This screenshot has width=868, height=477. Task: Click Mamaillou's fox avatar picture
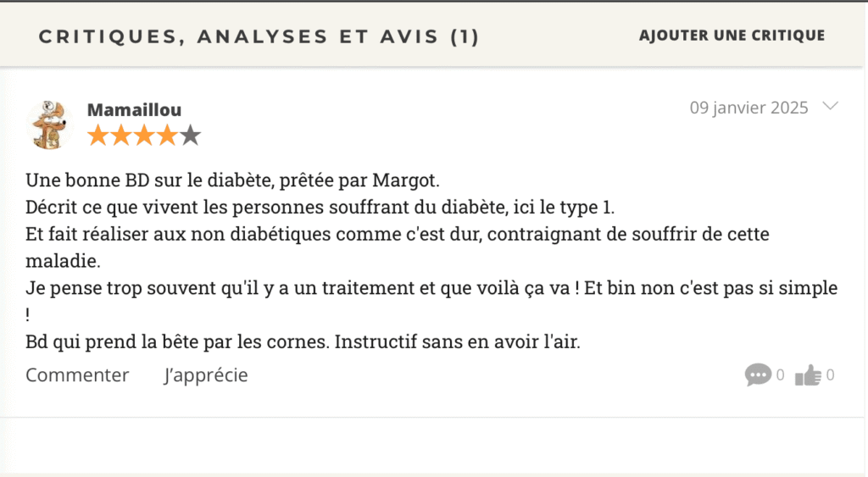pyautogui.click(x=49, y=124)
